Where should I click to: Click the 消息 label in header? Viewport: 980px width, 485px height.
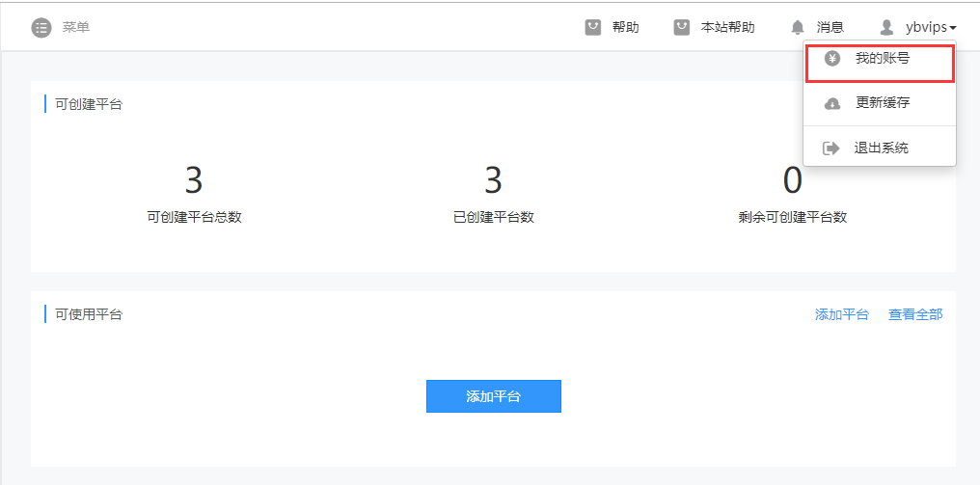(x=830, y=27)
